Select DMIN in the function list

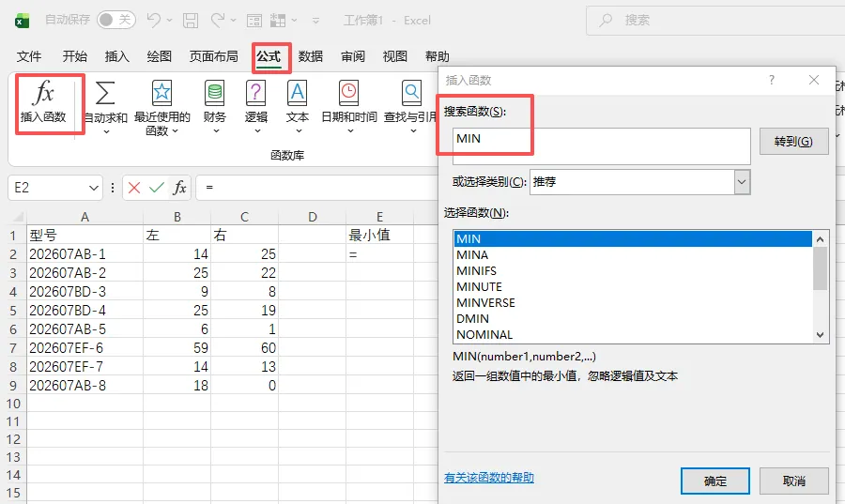633,319
